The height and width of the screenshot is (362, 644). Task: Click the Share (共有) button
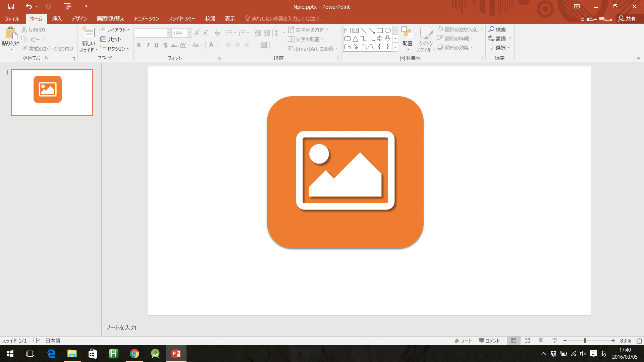[x=627, y=18]
